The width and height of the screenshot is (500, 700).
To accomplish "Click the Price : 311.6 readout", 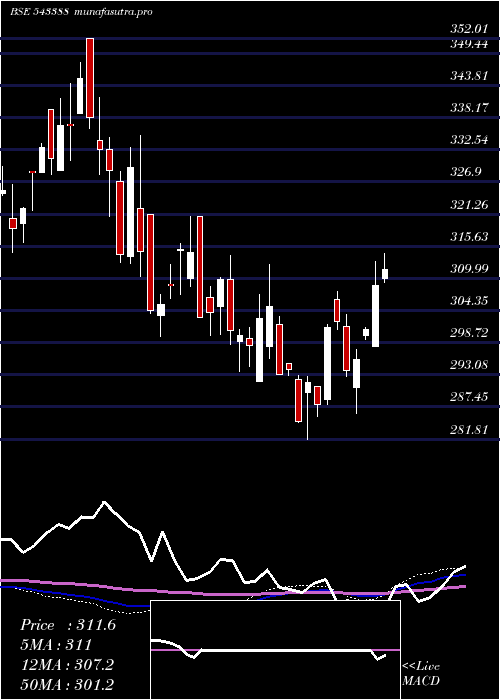I will (68, 625).
